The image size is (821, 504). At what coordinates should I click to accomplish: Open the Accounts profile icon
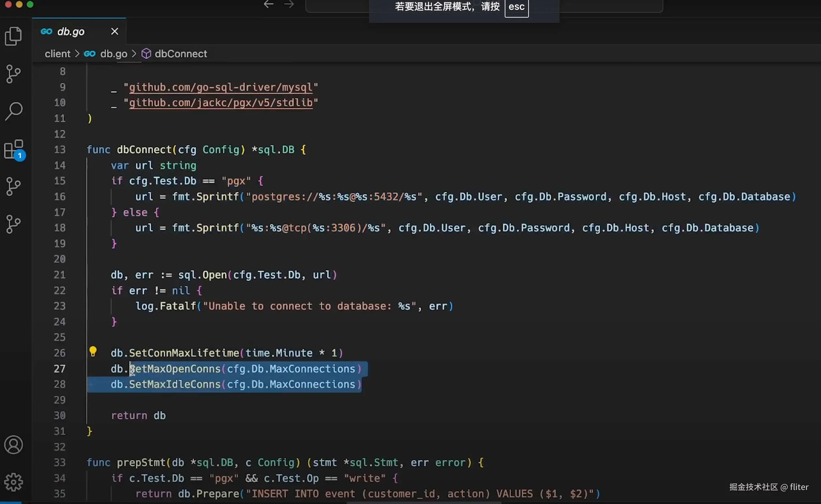14,445
